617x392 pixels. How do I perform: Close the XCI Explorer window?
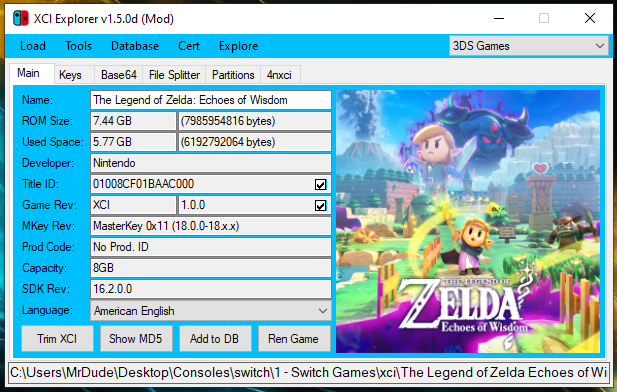[x=590, y=18]
